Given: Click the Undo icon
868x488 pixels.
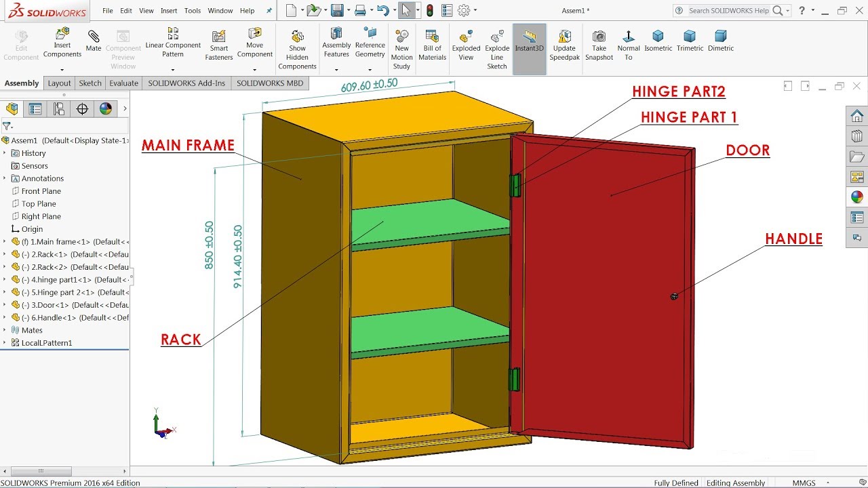Looking at the screenshot, I should pos(383,10).
